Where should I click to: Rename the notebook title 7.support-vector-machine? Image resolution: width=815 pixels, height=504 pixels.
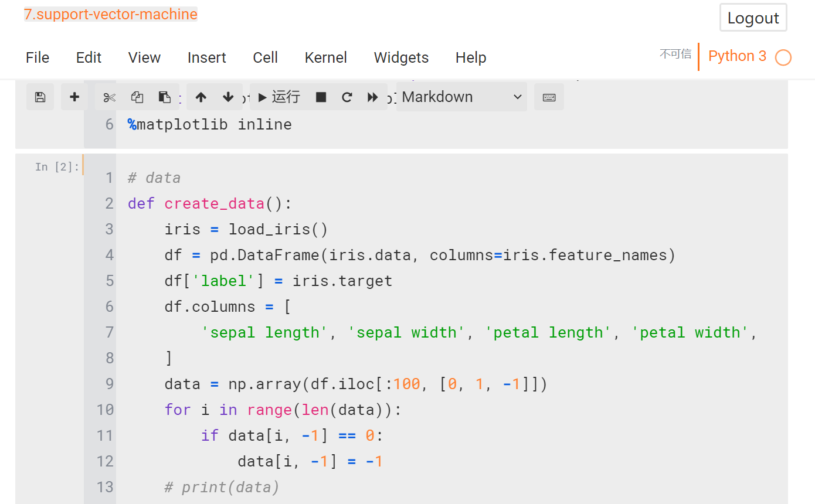[x=110, y=13]
